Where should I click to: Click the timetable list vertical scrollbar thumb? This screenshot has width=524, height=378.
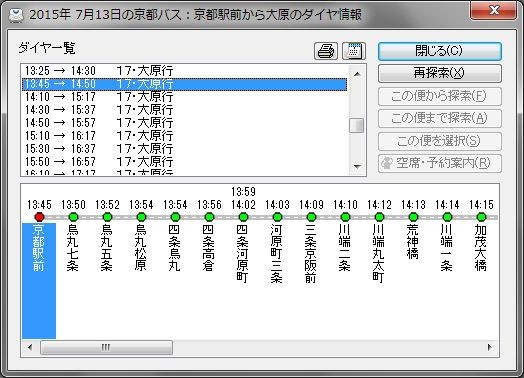357,126
